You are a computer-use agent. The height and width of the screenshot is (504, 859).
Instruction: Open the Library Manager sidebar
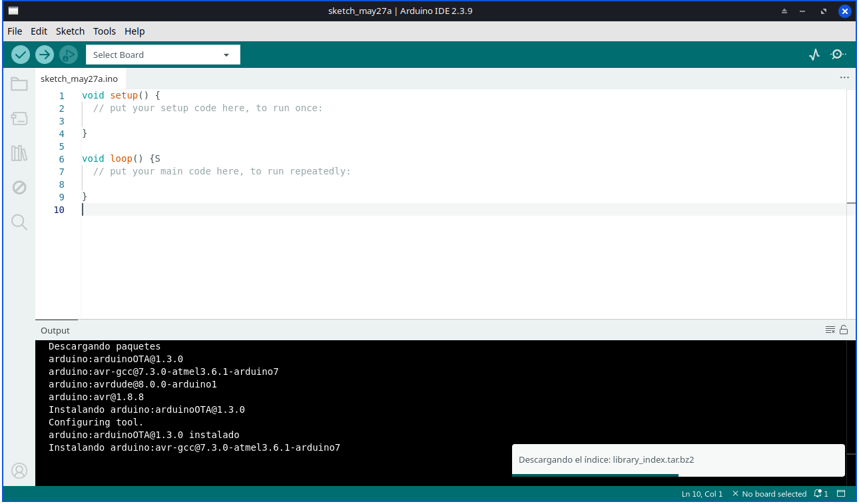click(19, 153)
